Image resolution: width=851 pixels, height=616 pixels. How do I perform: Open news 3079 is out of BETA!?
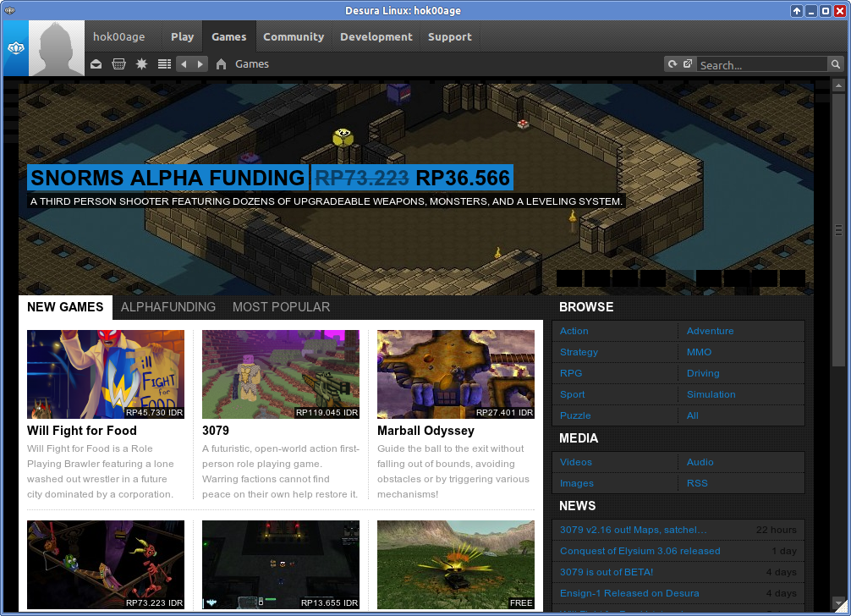point(607,572)
